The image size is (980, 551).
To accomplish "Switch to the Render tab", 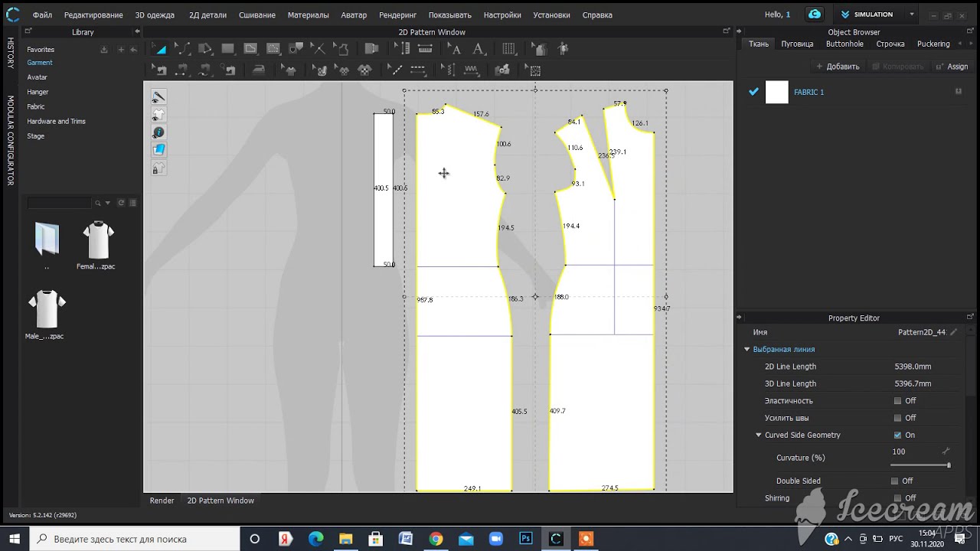I will tap(162, 500).
